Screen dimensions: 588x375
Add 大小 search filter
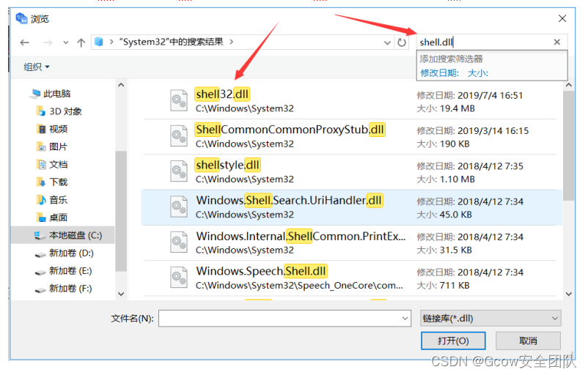coord(478,73)
